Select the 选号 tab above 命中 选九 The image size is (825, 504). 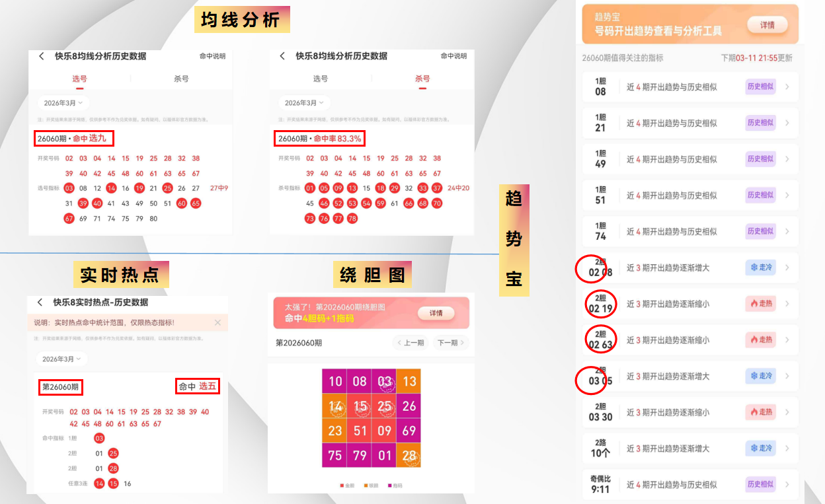(x=79, y=79)
